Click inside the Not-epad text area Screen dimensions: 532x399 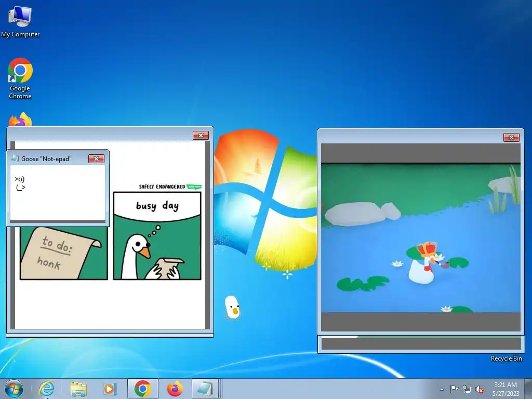click(58, 193)
